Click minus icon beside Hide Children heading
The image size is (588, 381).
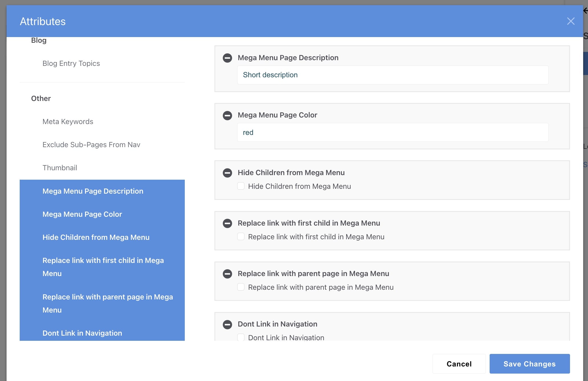(227, 173)
